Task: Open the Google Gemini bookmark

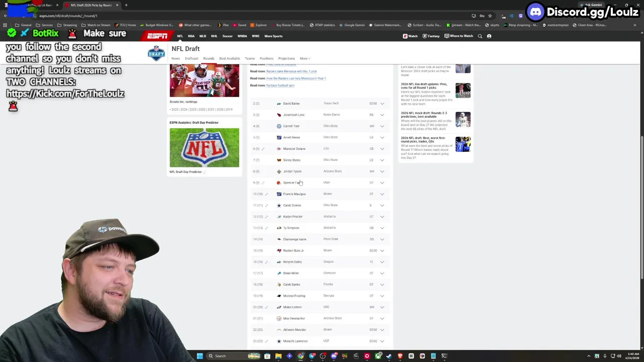Action: tap(352, 25)
